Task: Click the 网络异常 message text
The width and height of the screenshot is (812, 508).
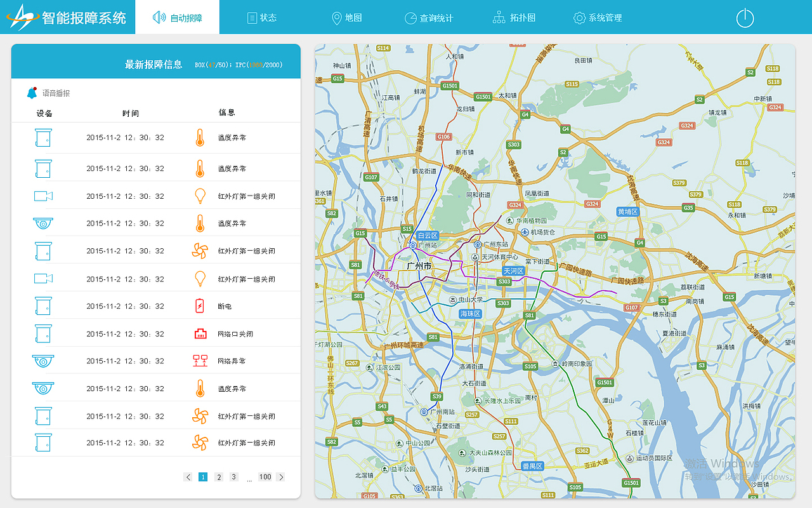Action: 232,361
